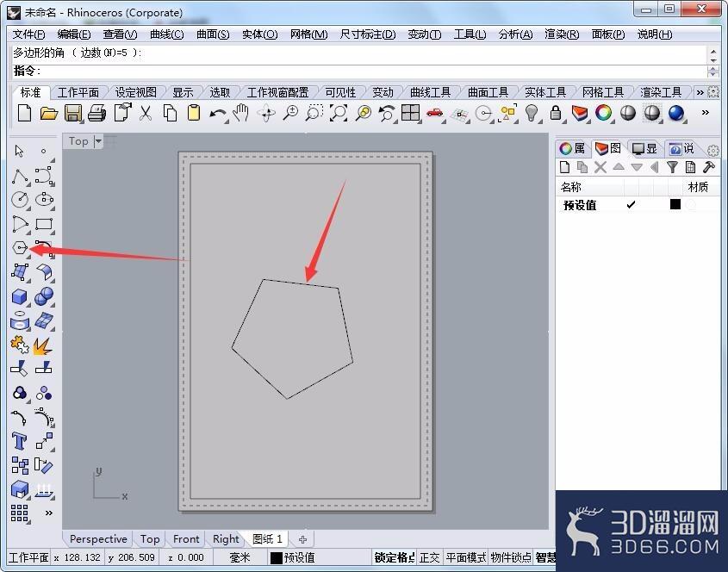Open the 曲线(C) menu
This screenshot has width=728, height=572.
coord(166,34)
